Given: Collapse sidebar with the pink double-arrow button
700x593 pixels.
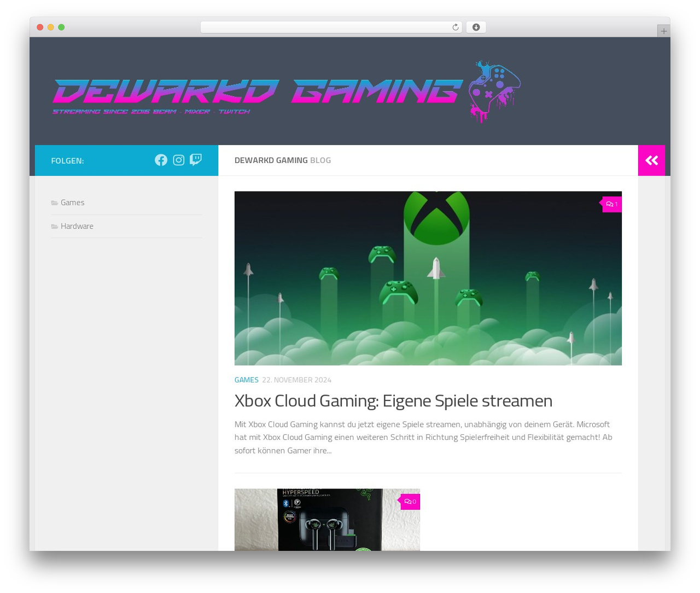Looking at the screenshot, I should [x=651, y=160].
